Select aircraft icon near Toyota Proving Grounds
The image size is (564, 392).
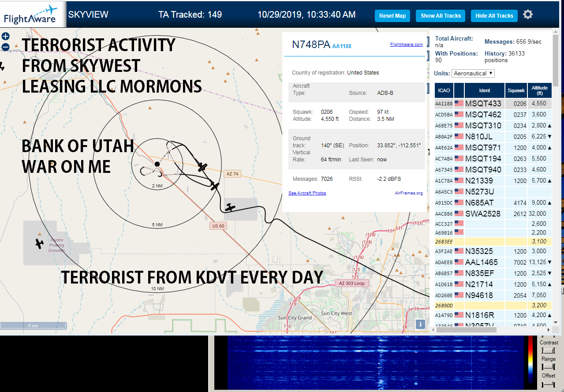(39, 243)
